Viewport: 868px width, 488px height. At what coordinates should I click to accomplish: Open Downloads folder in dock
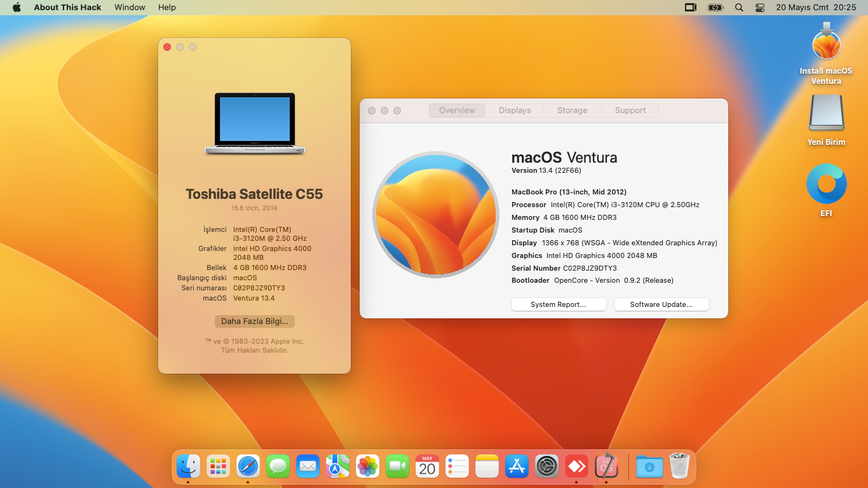point(649,467)
